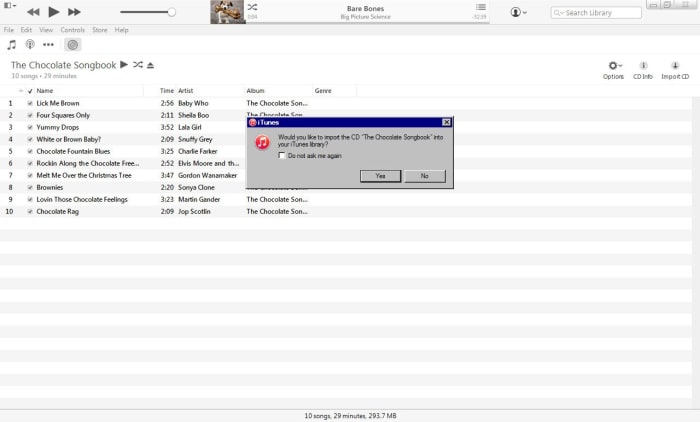Select the song Lovin Those Chocolate Feelings
Screen dimensions: 700x422
pyautogui.click(x=82, y=200)
